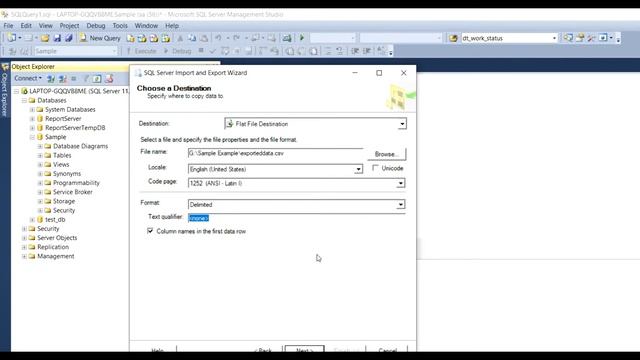The width and height of the screenshot is (640, 360).
Task: Open the Code page dropdown
Action: pos(400,183)
